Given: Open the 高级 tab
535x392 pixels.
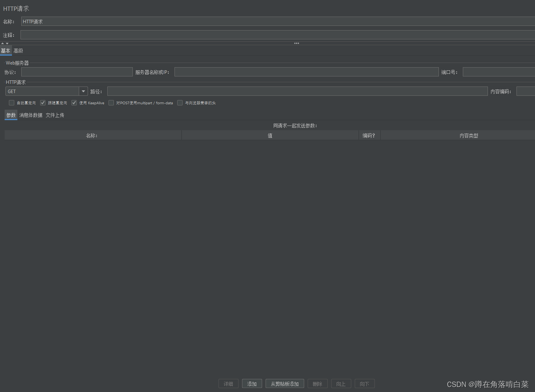Looking at the screenshot, I should click(x=18, y=51).
